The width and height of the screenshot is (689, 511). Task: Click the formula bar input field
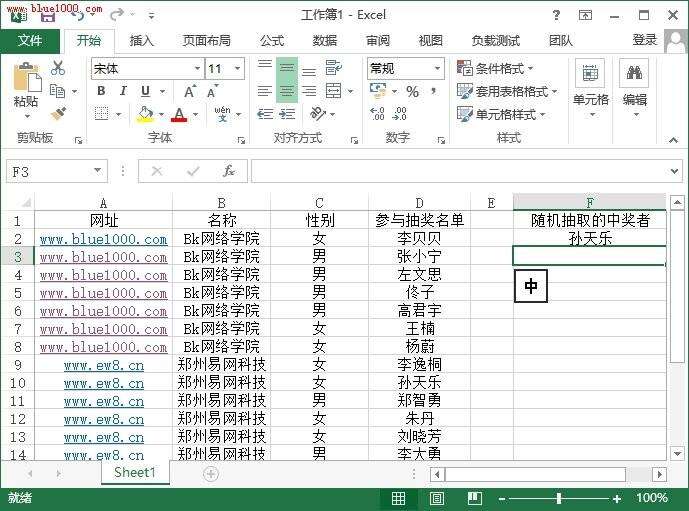(x=459, y=171)
